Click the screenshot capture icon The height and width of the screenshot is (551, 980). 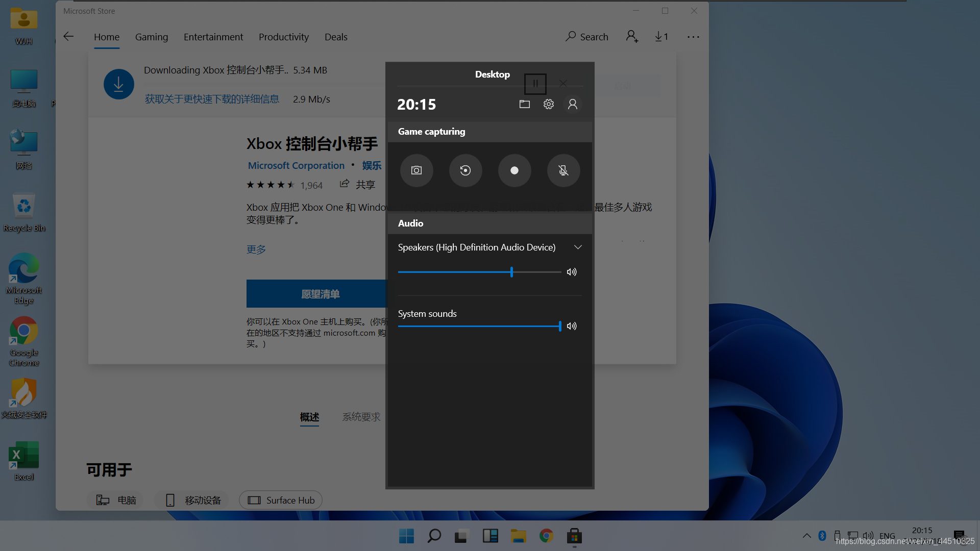(416, 170)
